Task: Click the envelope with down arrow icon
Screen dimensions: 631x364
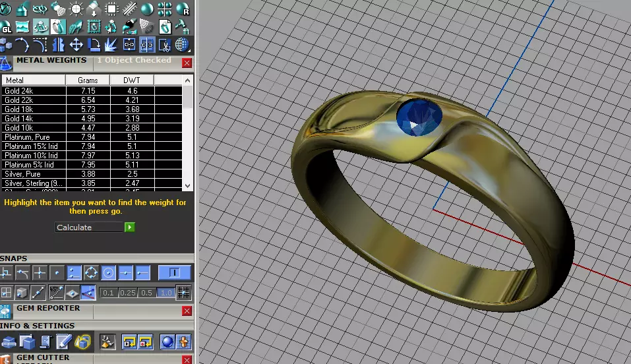Action: tap(94, 9)
